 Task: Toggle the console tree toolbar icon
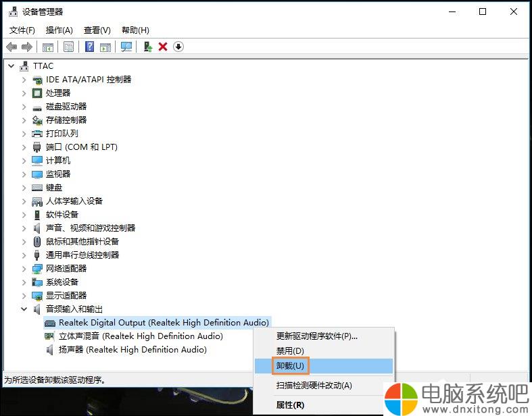(48, 47)
